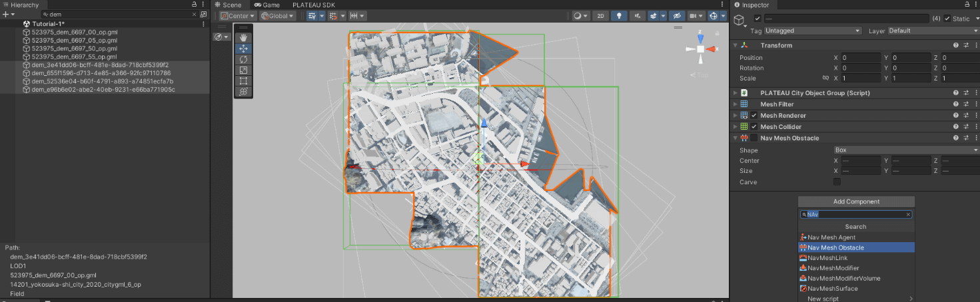
Task: Toggle hidden objects visibility in scene
Action: (677, 16)
